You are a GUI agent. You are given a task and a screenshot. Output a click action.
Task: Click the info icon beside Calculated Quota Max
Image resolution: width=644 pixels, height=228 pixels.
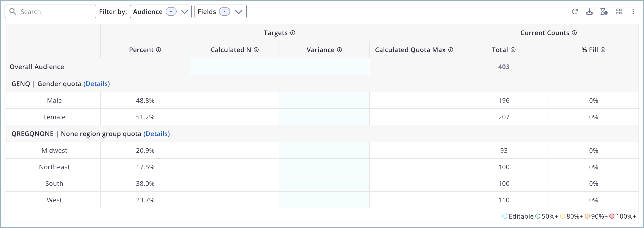coord(451,50)
